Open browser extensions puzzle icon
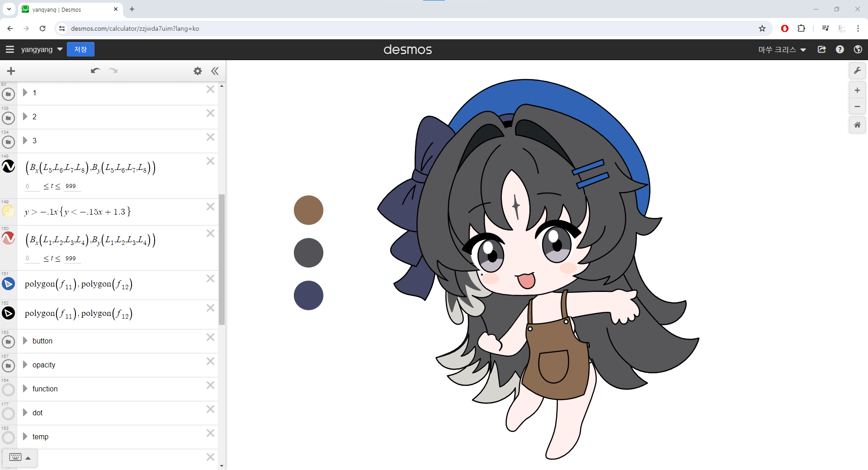Screen dimensions: 868x470 [x=801, y=28]
